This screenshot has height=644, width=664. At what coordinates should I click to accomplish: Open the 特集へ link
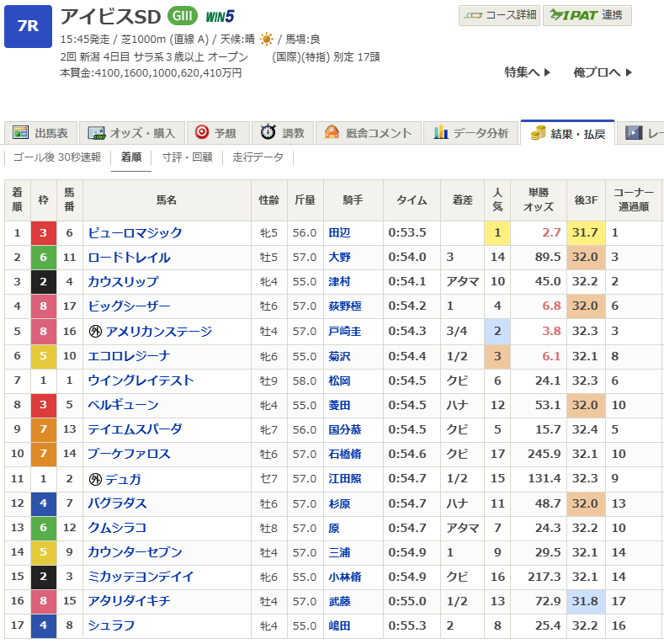[527, 72]
